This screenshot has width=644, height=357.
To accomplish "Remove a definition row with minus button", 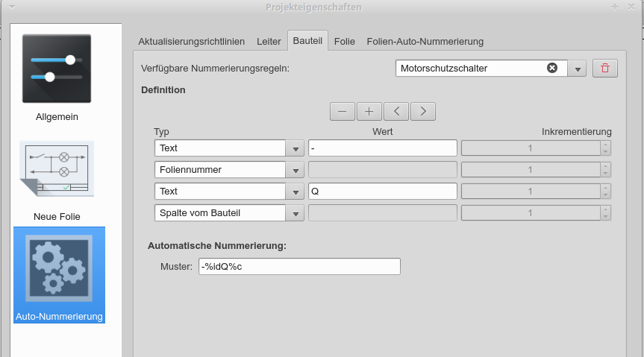I will 343,111.
